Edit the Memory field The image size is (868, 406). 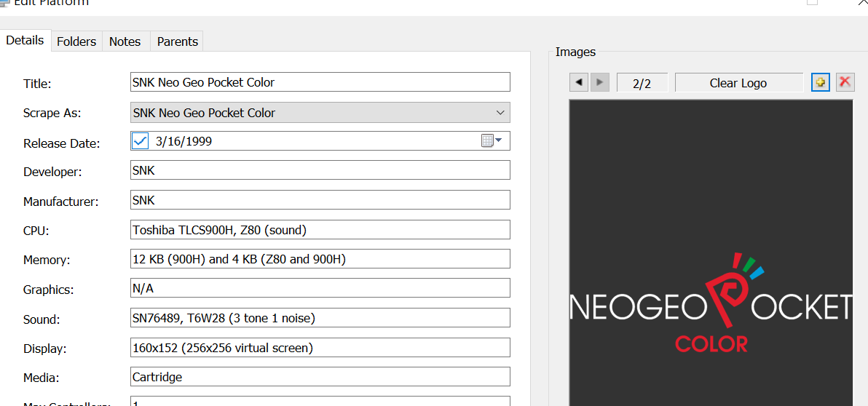pos(320,259)
